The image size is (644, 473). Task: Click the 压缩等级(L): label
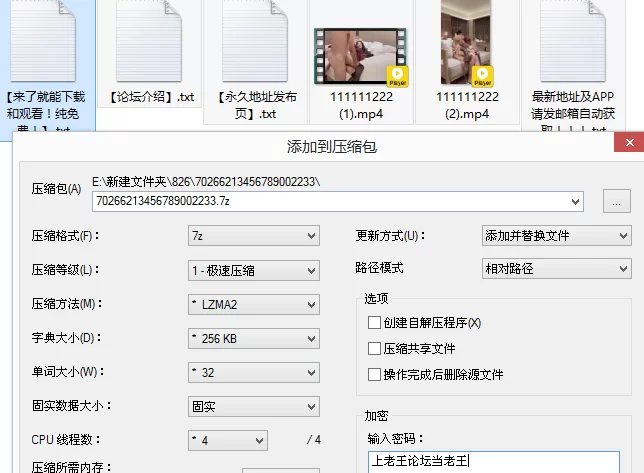click(x=65, y=270)
